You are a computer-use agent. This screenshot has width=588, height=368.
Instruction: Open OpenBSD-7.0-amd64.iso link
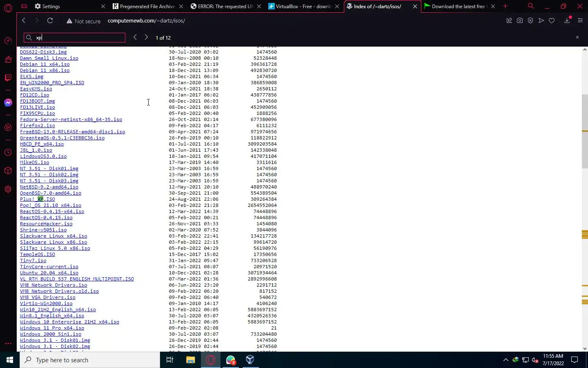(x=51, y=193)
